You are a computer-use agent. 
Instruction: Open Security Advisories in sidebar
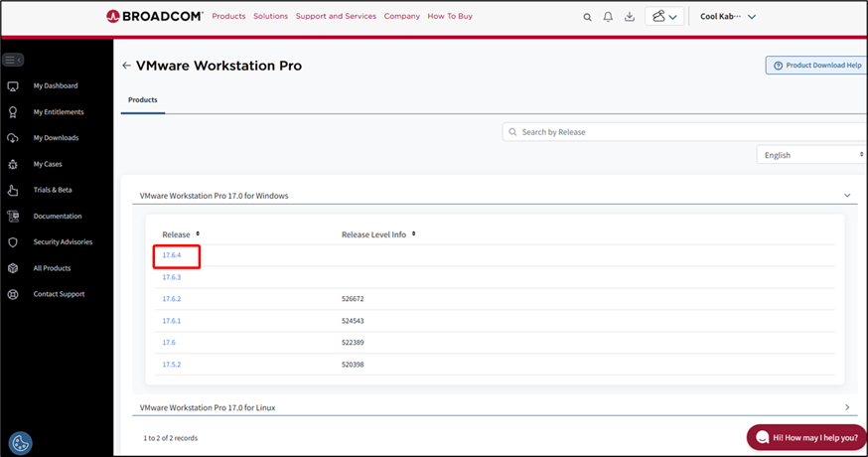click(x=63, y=242)
